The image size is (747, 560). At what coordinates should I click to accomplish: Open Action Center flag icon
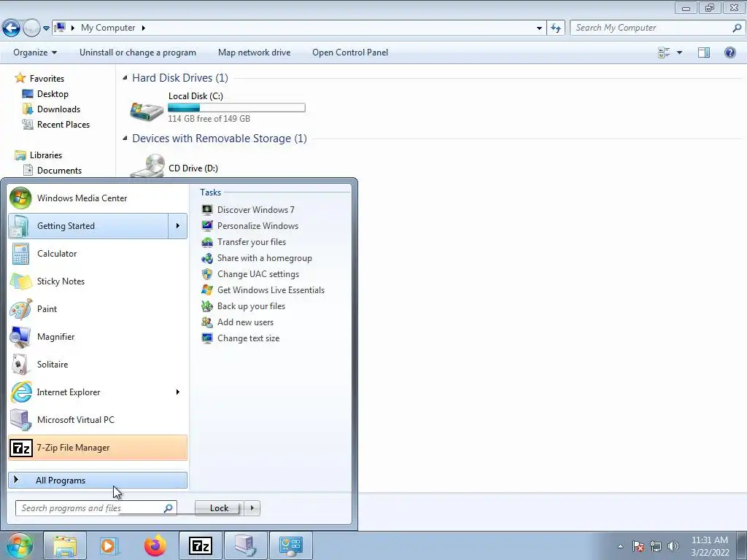click(x=638, y=546)
